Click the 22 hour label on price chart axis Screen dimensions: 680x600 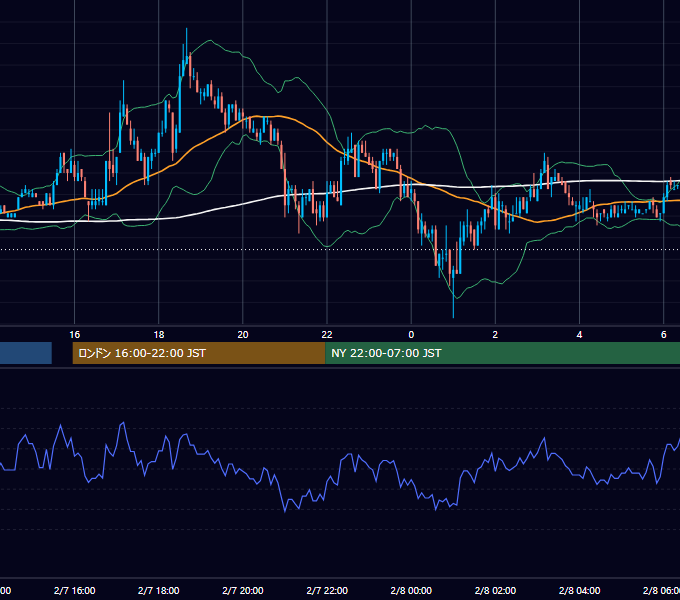(x=327, y=335)
